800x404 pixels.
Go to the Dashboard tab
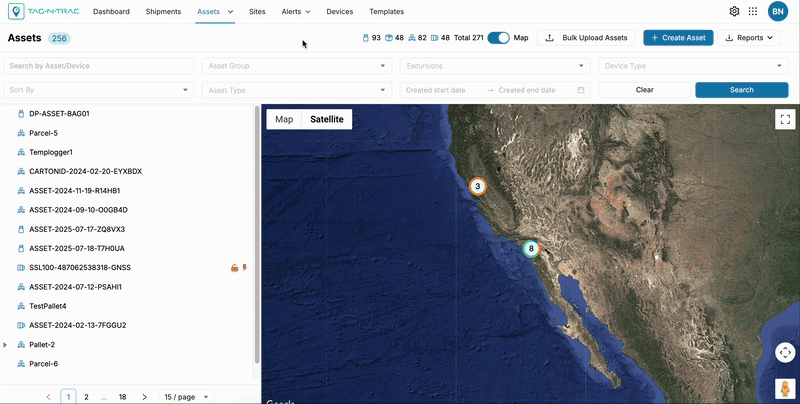click(111, 11)
